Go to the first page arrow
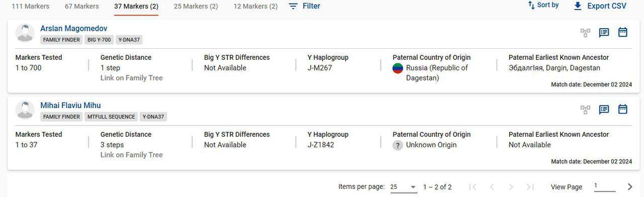The image size is (644, 197). coord(472,187)
